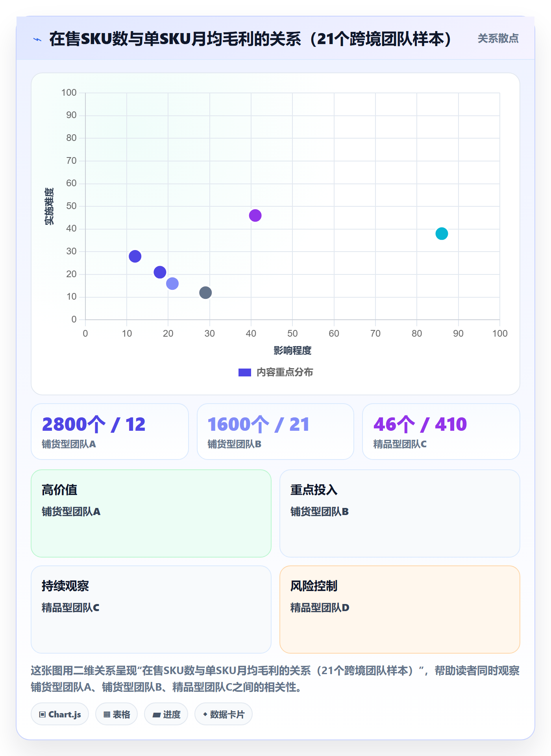Viewport: 551px width, 756px height.
Task: Open the 1600个 / 21 stat card
Action: click(275, 431)
